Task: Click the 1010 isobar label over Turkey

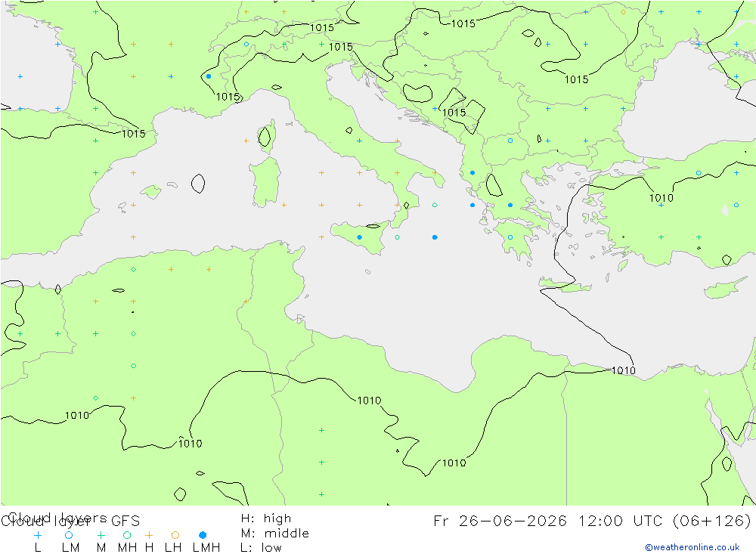Action: (x=661, y=198)
